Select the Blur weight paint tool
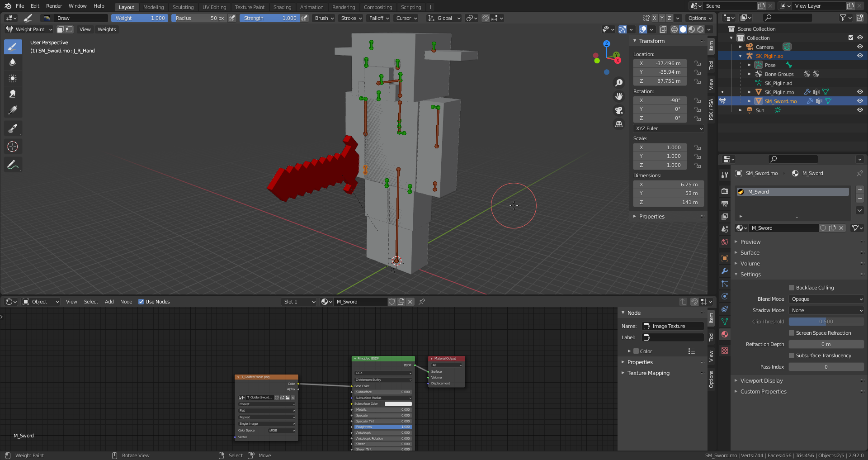The height and width of the screenshot is (460, 868). [13, 62]
